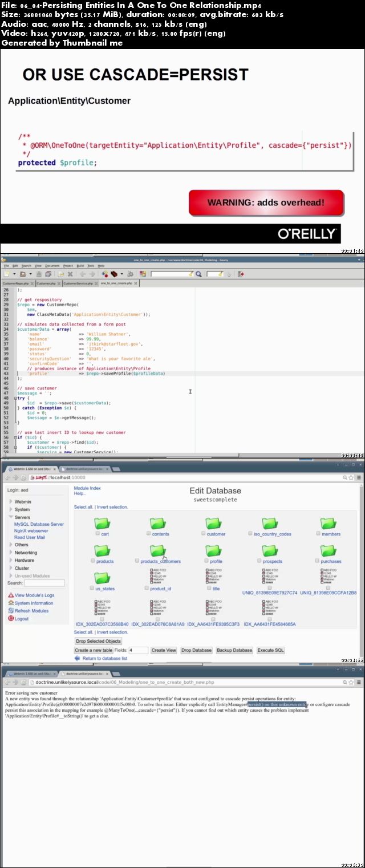Click the Webmin sidebar Search field
This screenshot has height=868, width=365.
click(x=44, y=583)
